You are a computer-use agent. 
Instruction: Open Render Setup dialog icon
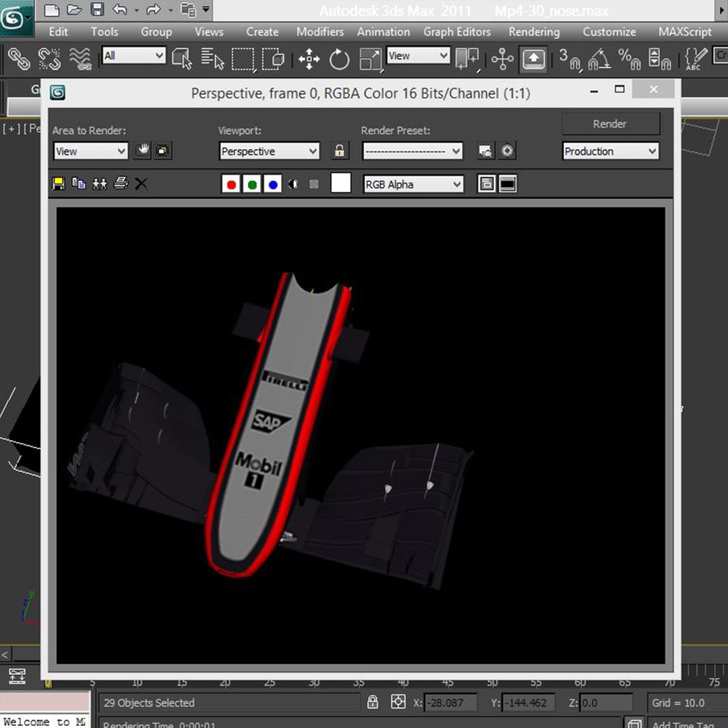[485, 151]
